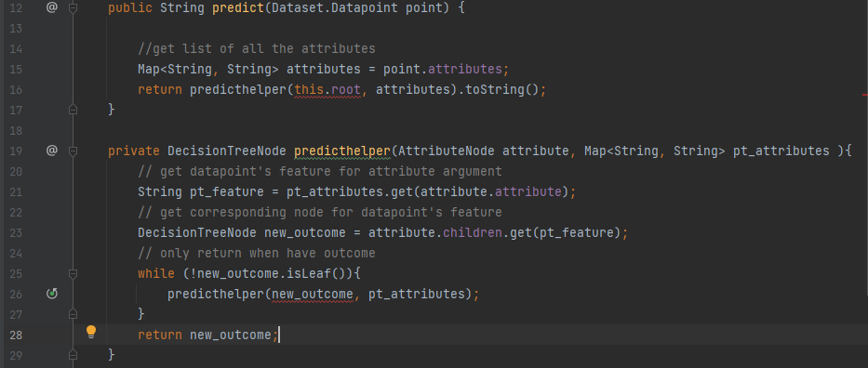Click the red error stripe mark at right edge
The height and width of the screenshot is (368, 868).
(864, 95)
